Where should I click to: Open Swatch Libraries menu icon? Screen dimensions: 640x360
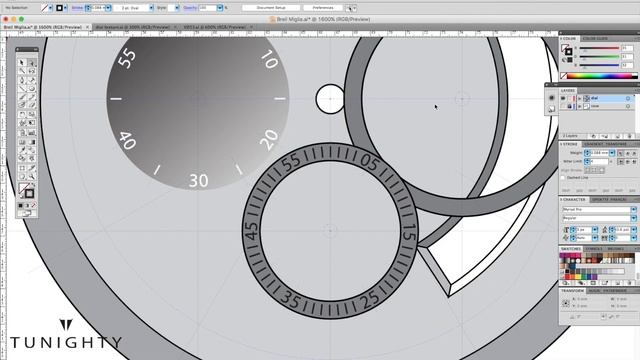[565, 283]
